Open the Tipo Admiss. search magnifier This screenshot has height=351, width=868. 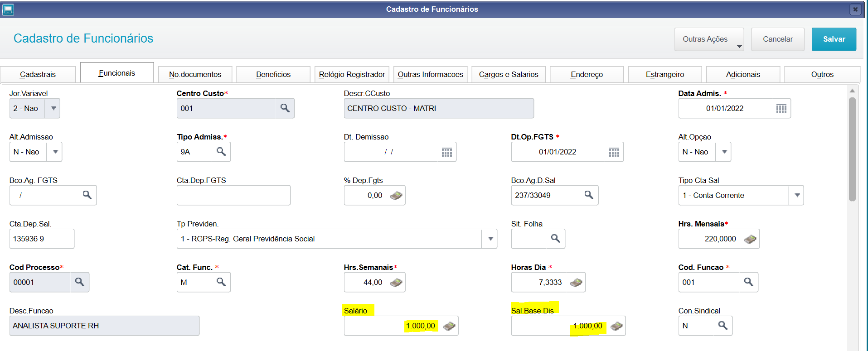click(221, 152)
